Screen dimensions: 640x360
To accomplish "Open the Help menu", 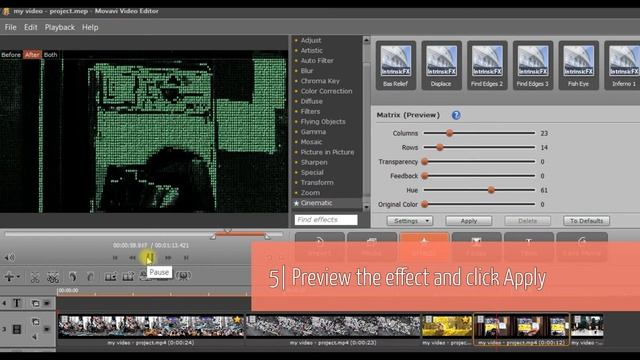I will [90, 27].
